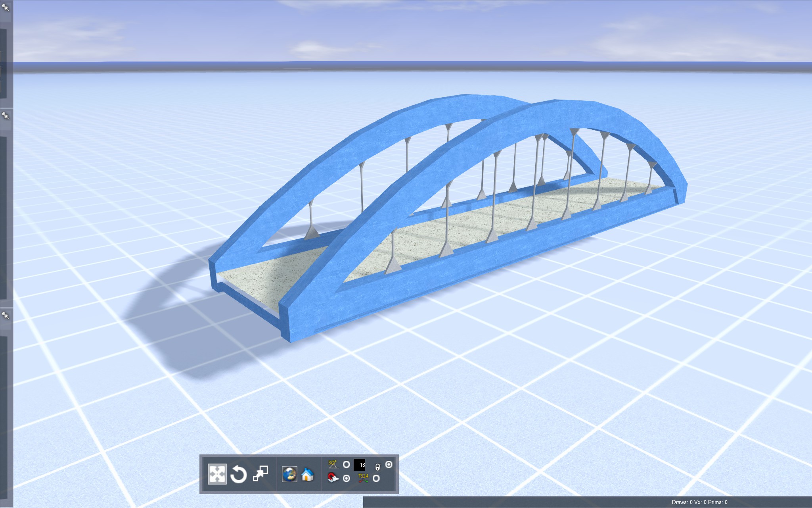Pin the top collapsed side panel
The height and width of the screenshot is (508, 812).
[x=6, y=7]
